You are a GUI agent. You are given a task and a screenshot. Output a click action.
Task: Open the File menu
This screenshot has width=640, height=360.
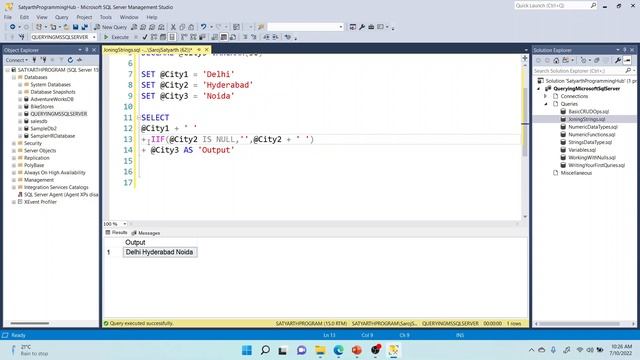pos(8,17)
